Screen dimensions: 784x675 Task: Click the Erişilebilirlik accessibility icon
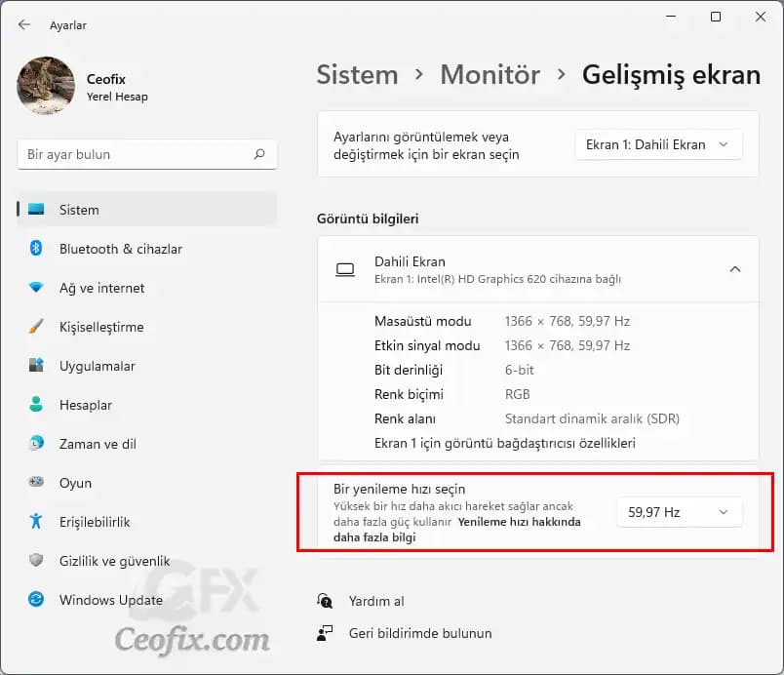36,522
